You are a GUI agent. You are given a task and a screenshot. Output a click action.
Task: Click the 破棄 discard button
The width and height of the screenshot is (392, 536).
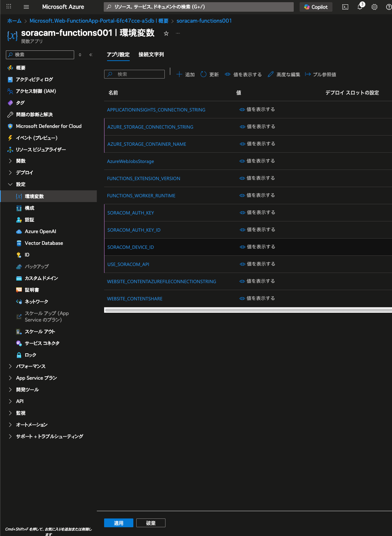pyautogui.click(x=151, y=523)
